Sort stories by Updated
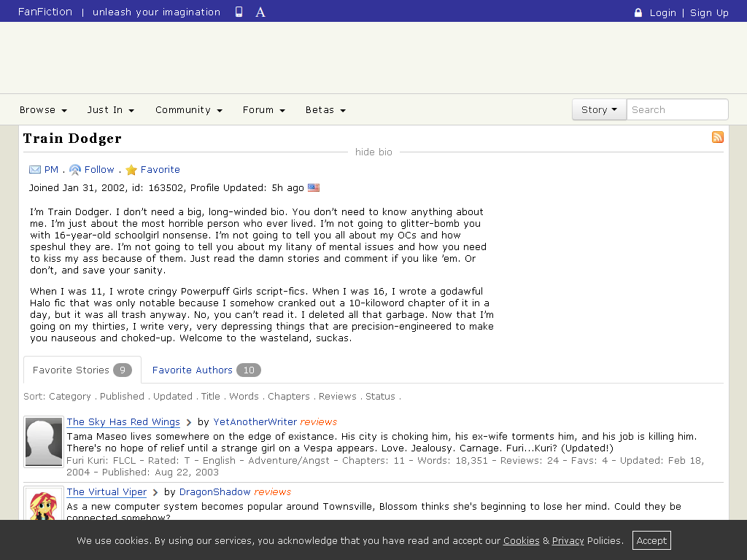This screenshot has width=747, height=560. pyautogui.click(x=173, y=396)
